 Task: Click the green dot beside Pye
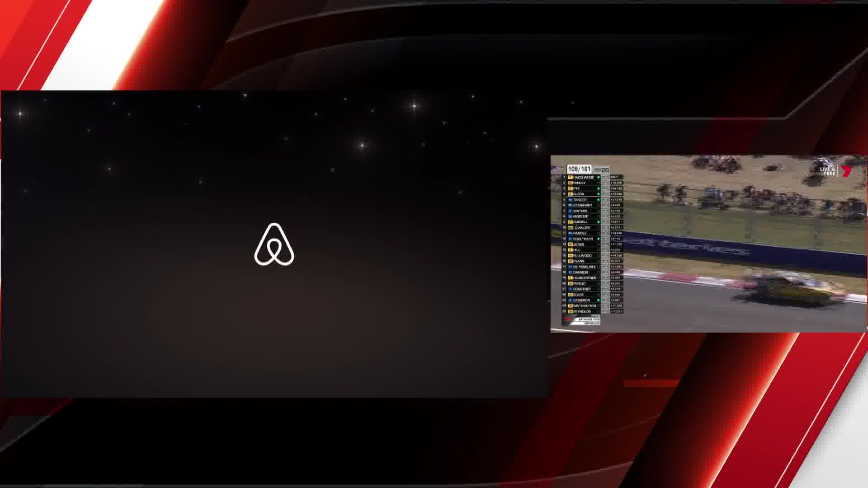point(599,188)
